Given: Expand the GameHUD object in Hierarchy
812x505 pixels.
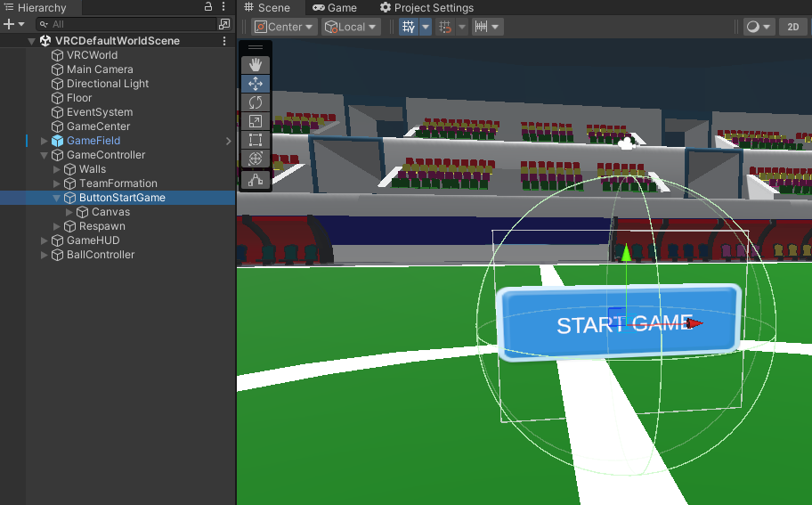Looking at the screenshot, I should coord(45,240).
